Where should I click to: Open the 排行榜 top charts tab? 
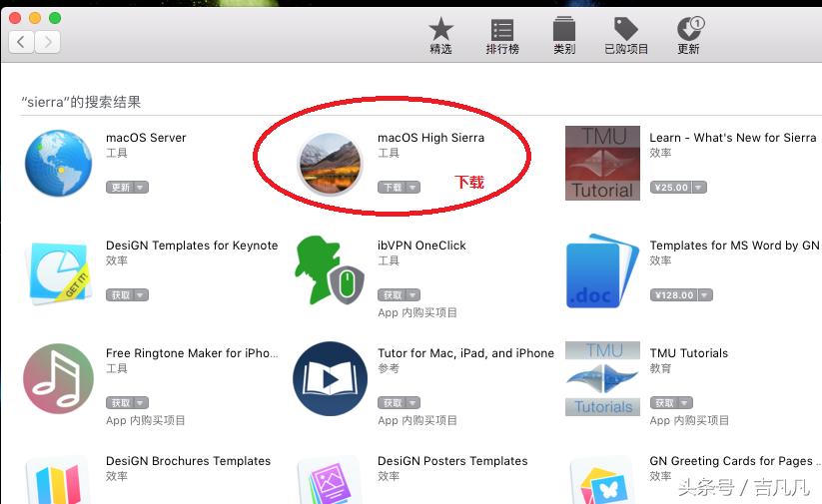[x=502, y=37]
